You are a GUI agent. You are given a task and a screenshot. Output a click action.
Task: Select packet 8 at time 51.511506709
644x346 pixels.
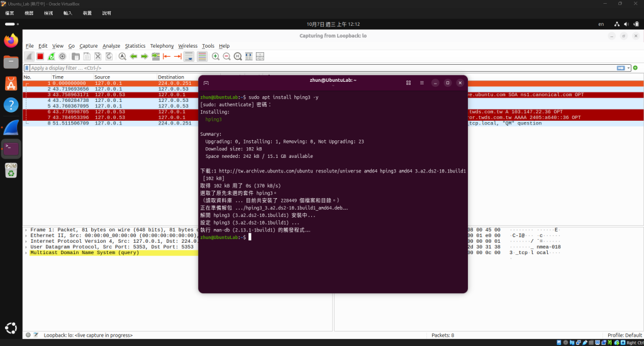(111, 123)
